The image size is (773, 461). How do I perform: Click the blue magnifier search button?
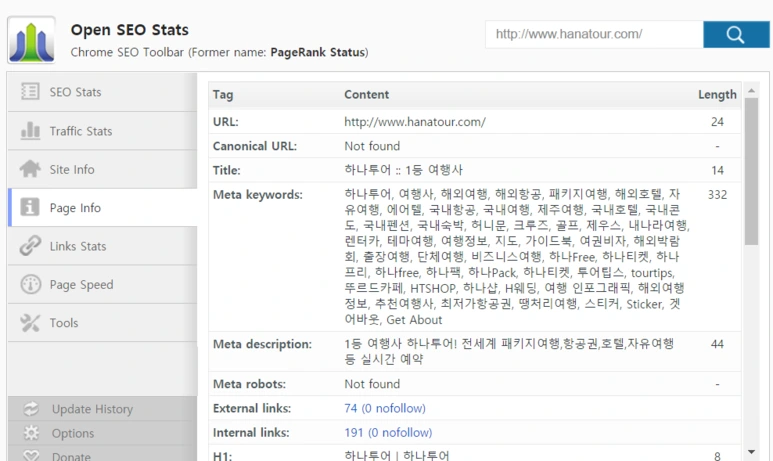click(736, 35)
